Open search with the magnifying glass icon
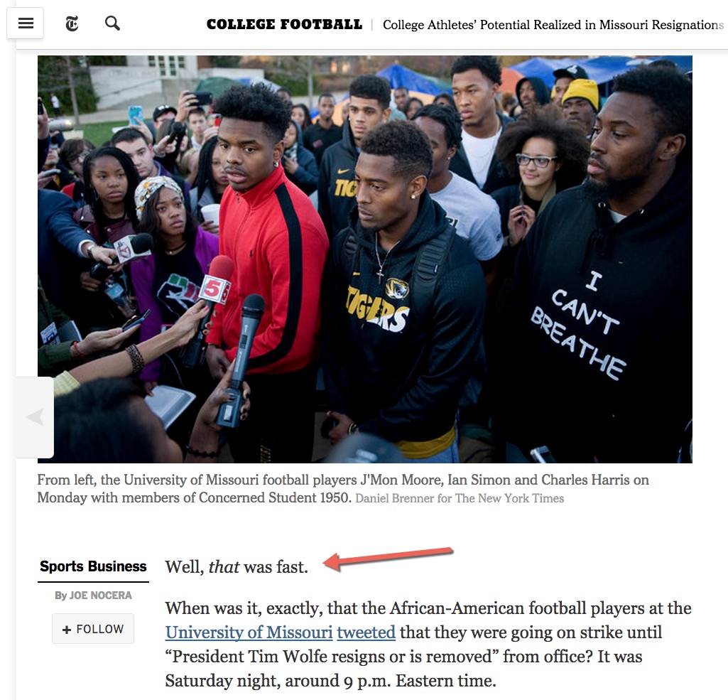Viewport: 728px width, 700px height. (112, 23)
